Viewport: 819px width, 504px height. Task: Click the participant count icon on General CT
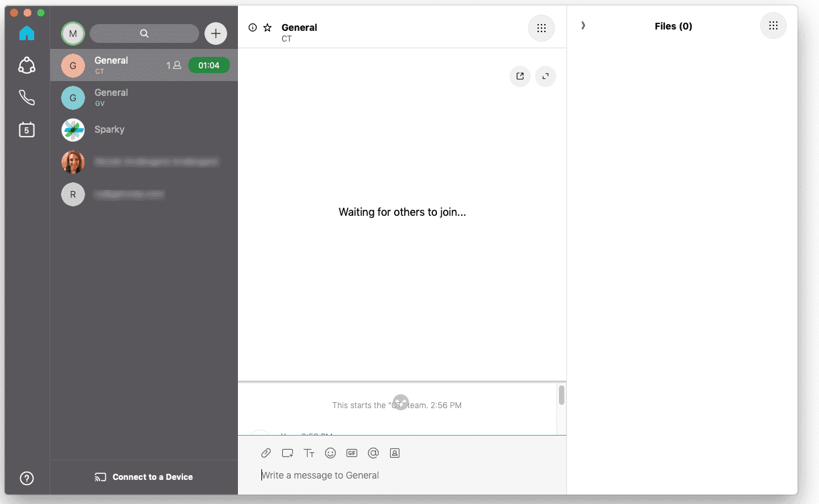[174, 65]
